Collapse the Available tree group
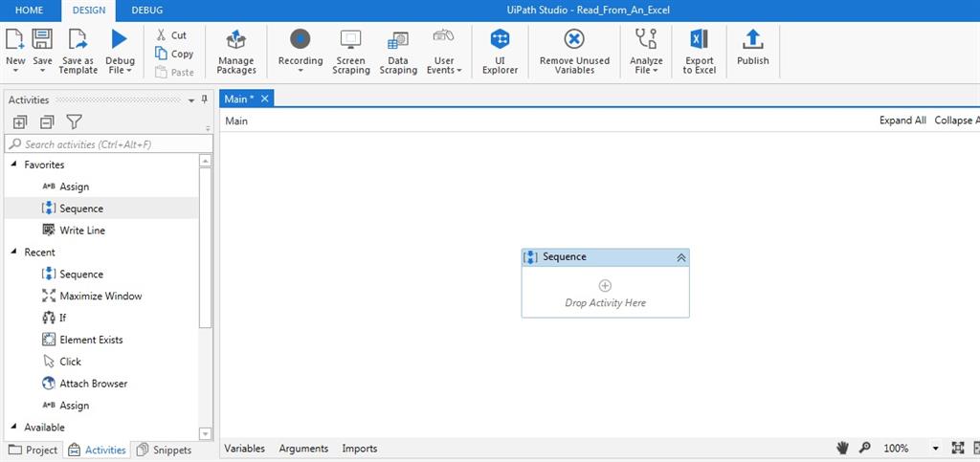Viewport: 980px width, 462px height. click(14, 427)
